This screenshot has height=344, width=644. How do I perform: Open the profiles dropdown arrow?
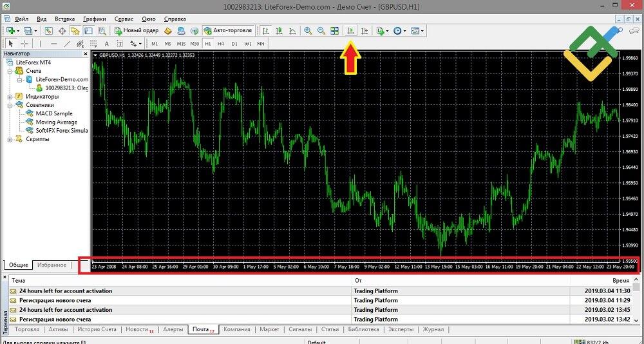[x=35, y=31]
